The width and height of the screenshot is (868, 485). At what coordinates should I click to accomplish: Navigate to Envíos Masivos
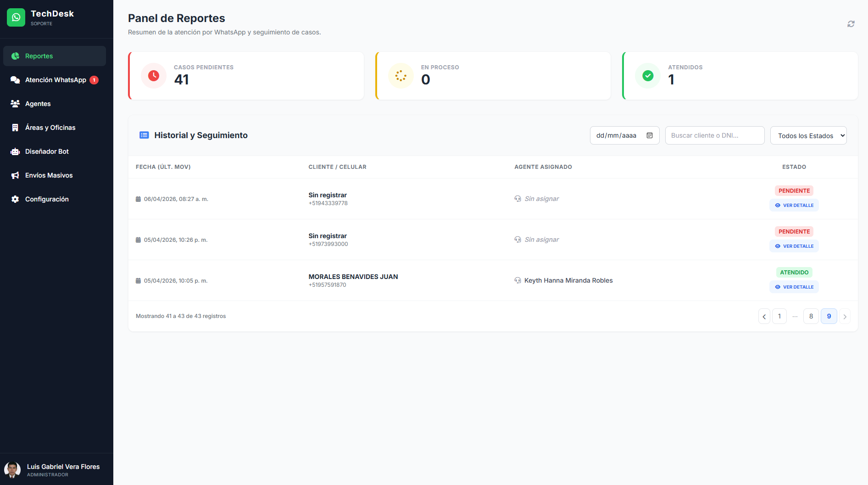[49, 175]
